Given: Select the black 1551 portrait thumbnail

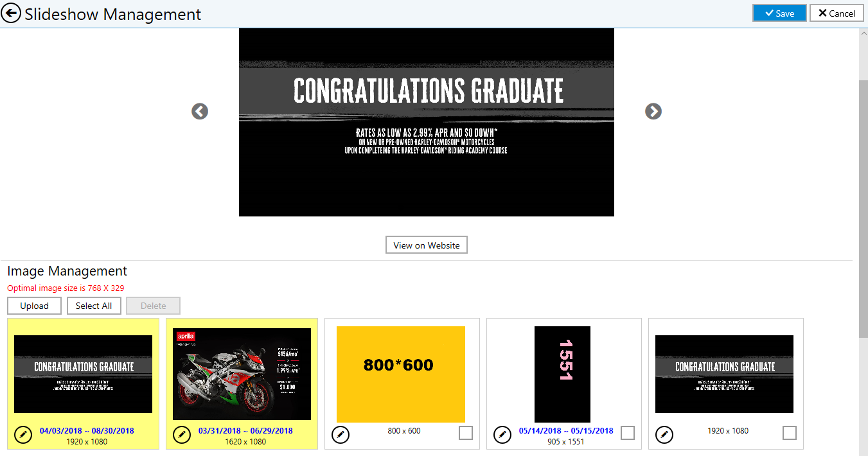Looking at the screenshot, I should click(x=562, y=374).
